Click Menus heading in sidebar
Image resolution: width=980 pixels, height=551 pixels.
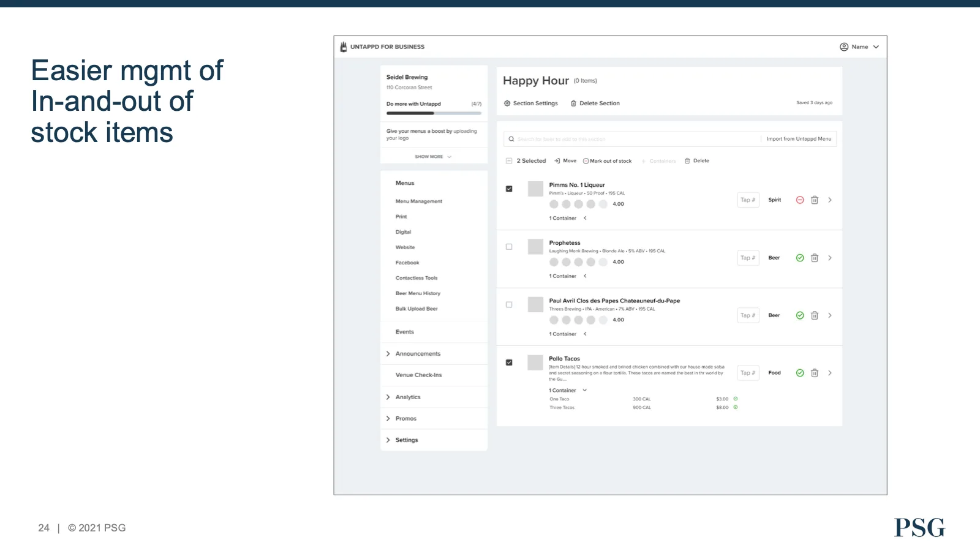click(405, 183)
